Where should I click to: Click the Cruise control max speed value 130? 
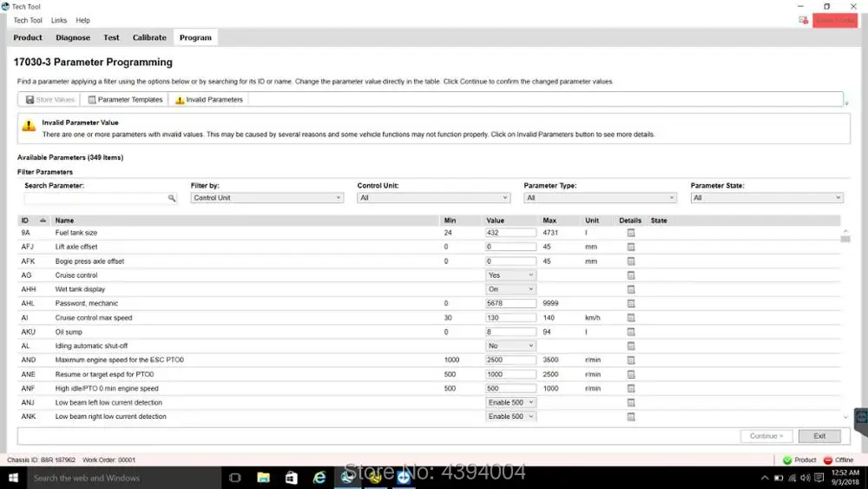point(510,318)
